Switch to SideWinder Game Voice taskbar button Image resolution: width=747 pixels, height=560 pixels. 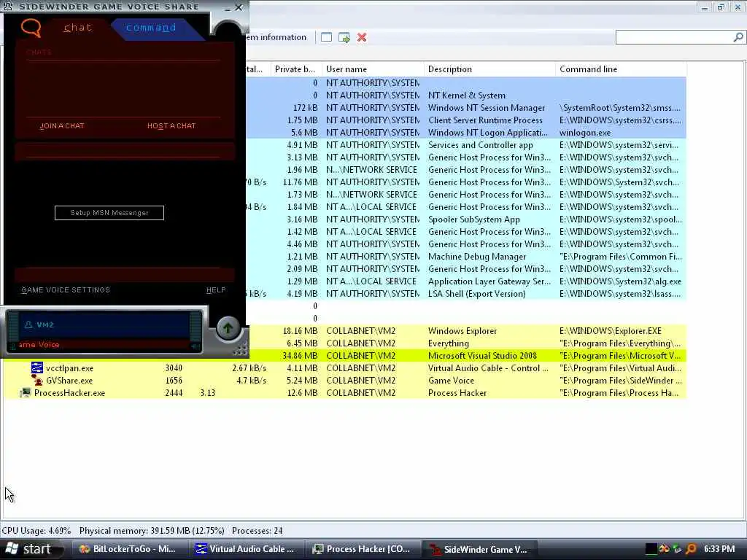480,549
